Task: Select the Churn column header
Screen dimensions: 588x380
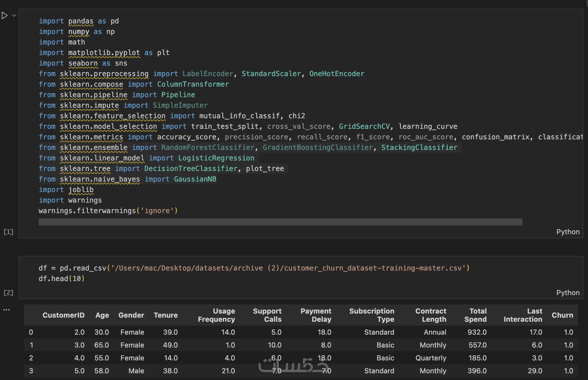Action: 562,315
